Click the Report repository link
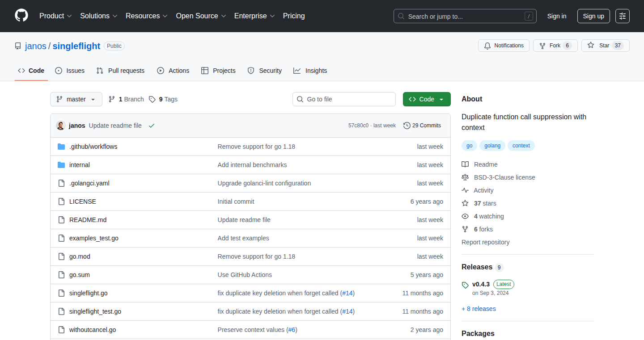The height and width of the screenshot is (340, 644). coord(485,242)
